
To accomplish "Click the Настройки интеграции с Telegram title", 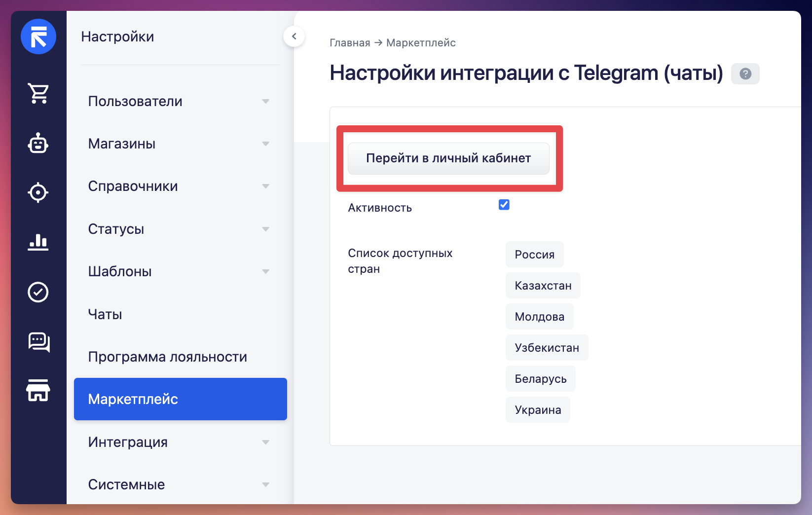I will click(526, 73).
